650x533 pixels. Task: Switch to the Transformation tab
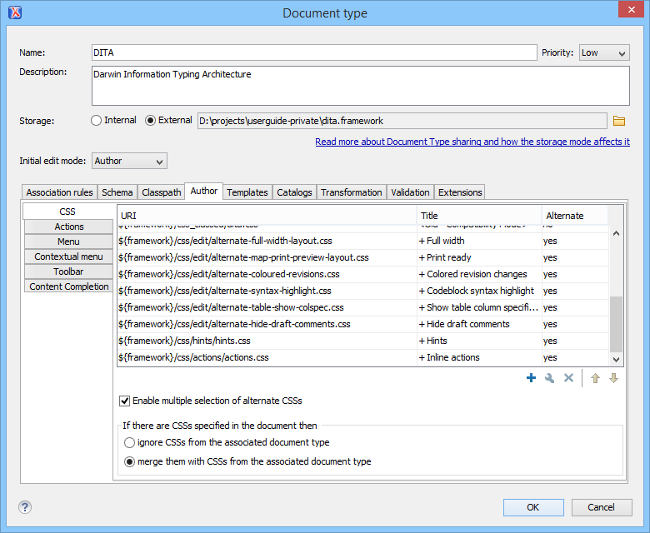(x=351, y=192)
